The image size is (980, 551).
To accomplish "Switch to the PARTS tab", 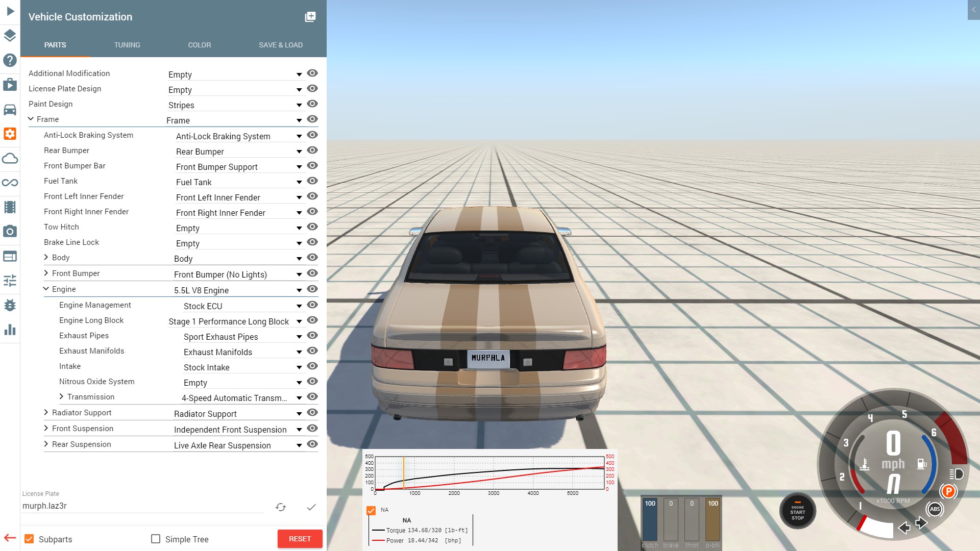I will point(55,45).
